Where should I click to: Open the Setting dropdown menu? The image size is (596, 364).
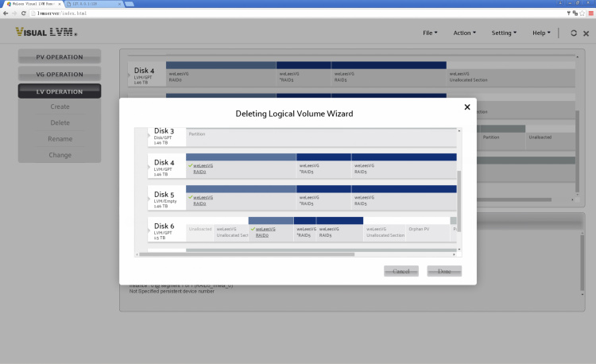(504, 33)
